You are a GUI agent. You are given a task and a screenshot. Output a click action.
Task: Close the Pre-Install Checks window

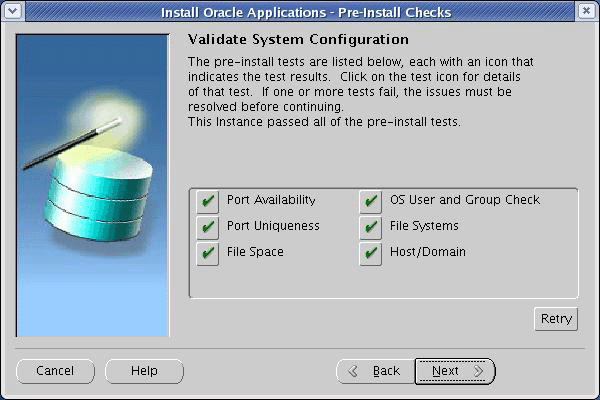(x=586, y=11)
